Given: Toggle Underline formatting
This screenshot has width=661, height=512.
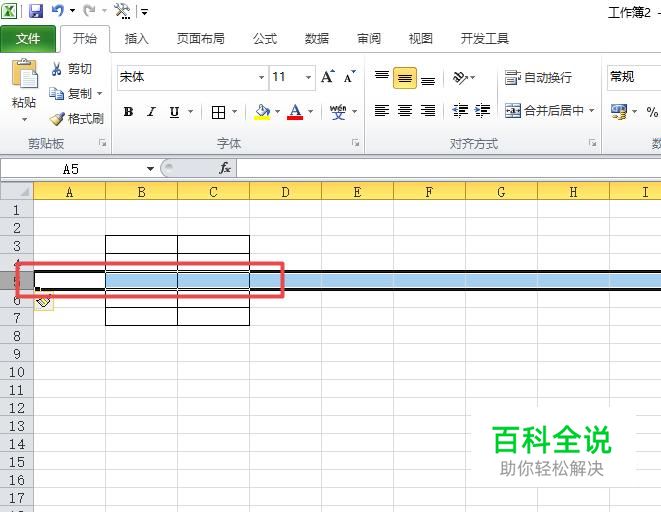Looking at the screenshot, I should point(174,112).
